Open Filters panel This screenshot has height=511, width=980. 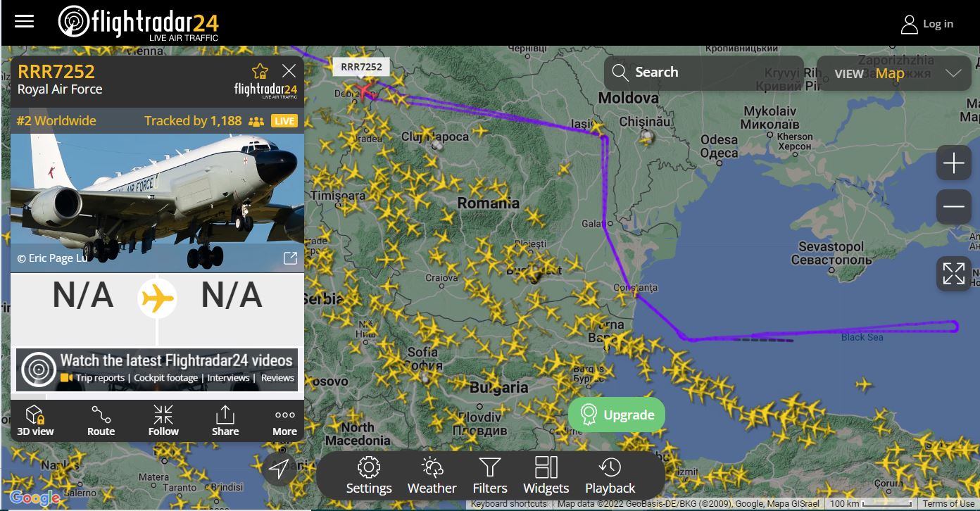click(490, 476)
